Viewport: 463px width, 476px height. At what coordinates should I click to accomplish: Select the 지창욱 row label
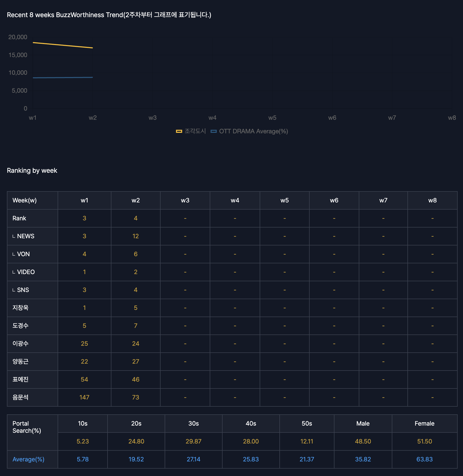pyautogui.click(x=20, y=308)
